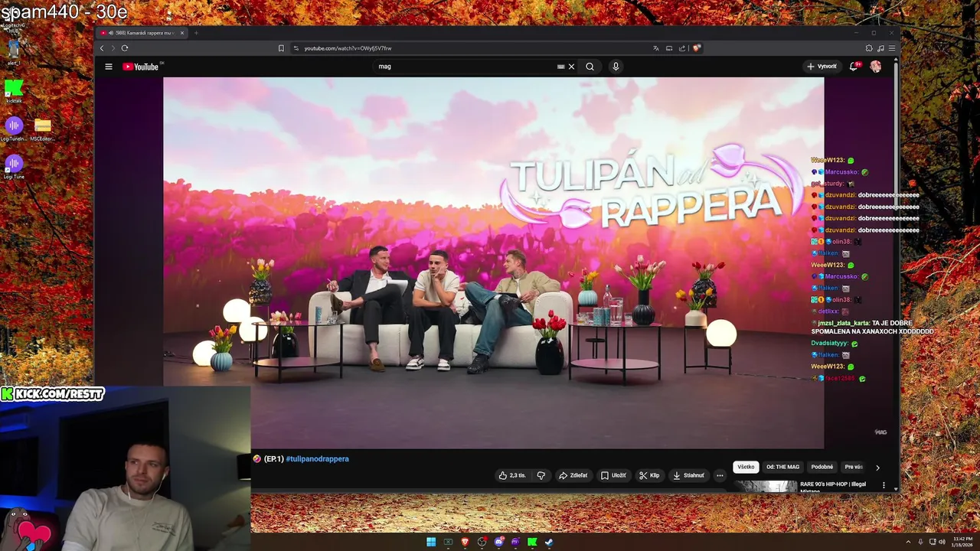Open more actions three-dot menu under video
The height and width of the screenshot is (551, 980).
click(720, 475)
